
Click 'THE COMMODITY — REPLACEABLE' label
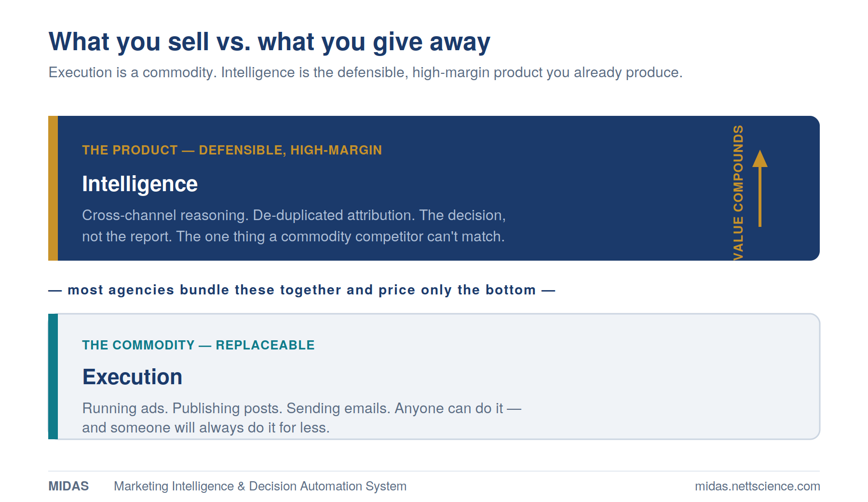tap(198, 345)
